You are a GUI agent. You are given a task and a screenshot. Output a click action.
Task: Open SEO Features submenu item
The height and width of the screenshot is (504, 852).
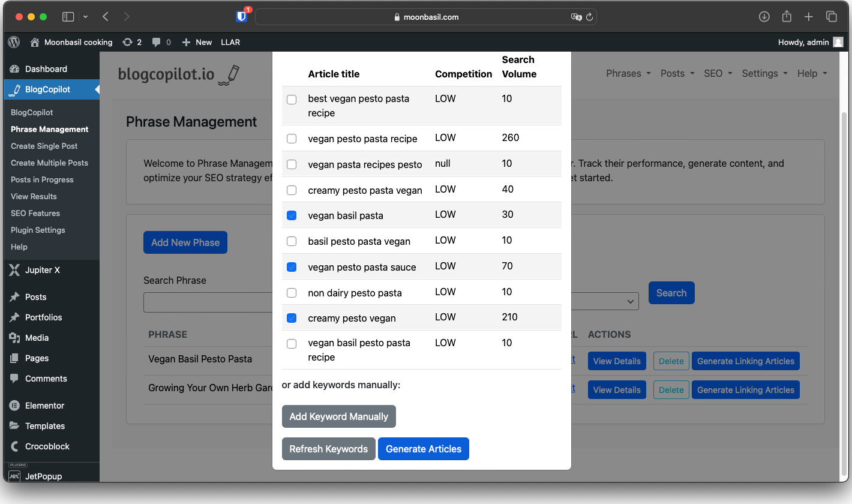tap(35, 213)
